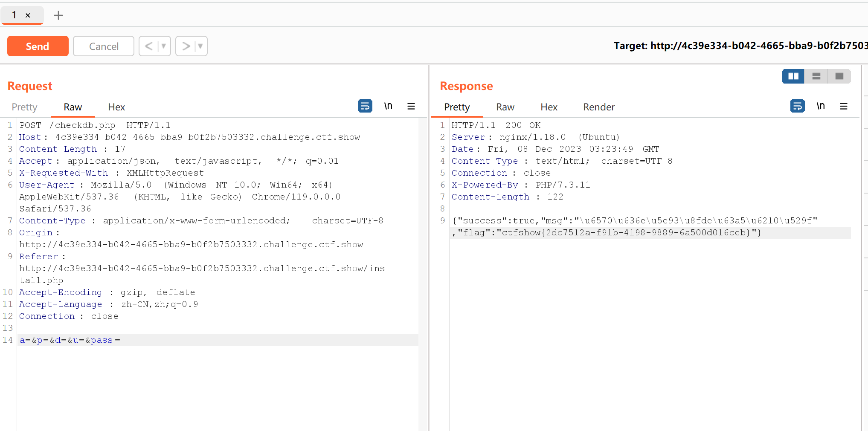The height and width of the screenshot is (431, 868).
Task: Open Response panel options menu
Action: coord(844,106)
